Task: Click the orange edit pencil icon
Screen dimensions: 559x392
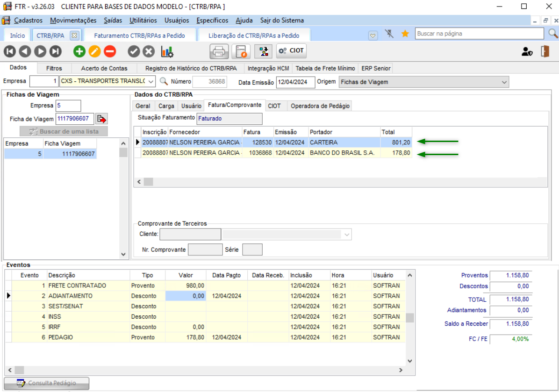Action: (94, 51)
